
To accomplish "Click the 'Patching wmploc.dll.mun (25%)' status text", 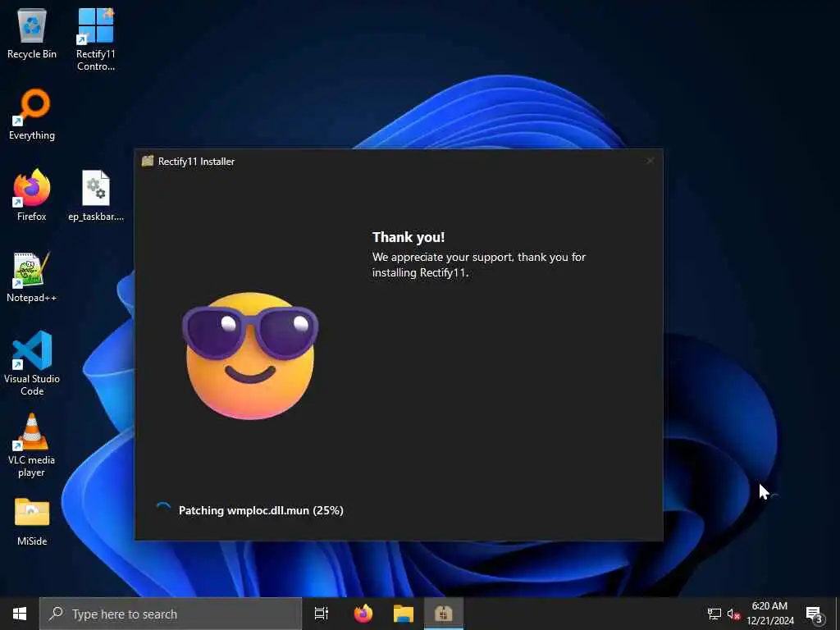I will pyautogui.click(x=261, y=510).
